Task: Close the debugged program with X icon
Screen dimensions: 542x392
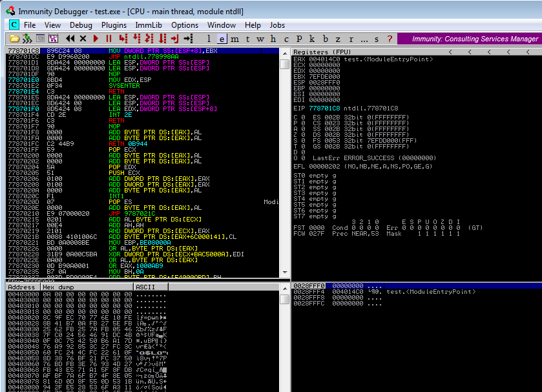Action: tap(83, 39)
